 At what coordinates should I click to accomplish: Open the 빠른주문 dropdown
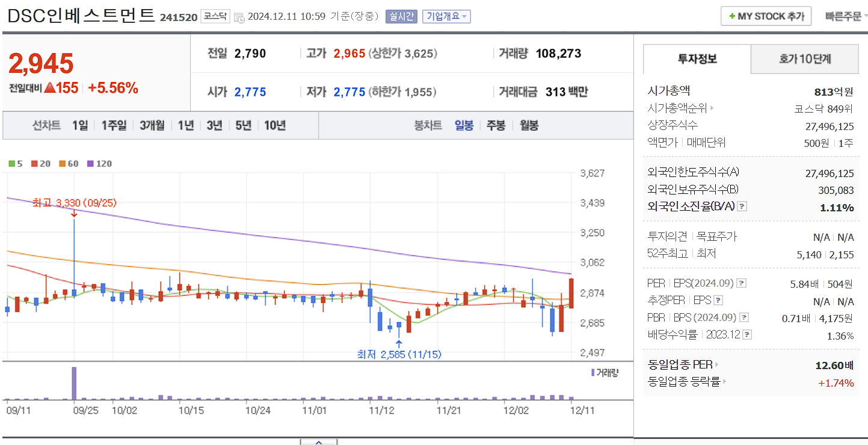tap(845, 16)
